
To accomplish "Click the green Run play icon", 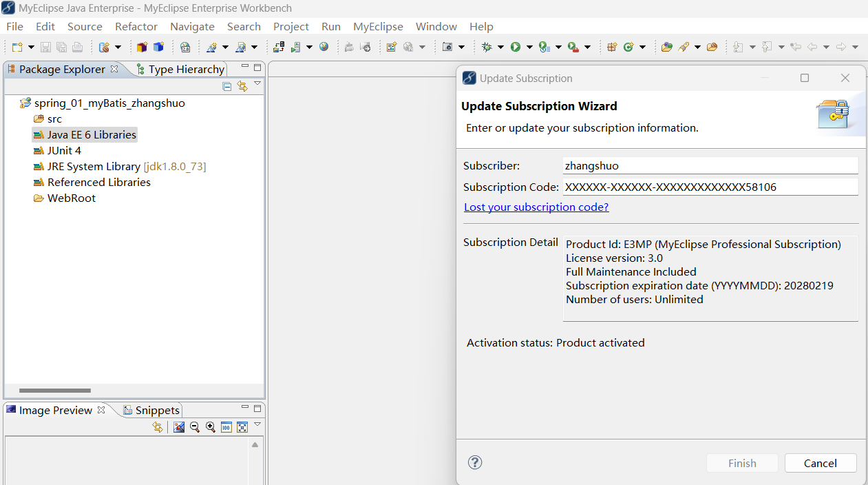I will pos(516,47).
